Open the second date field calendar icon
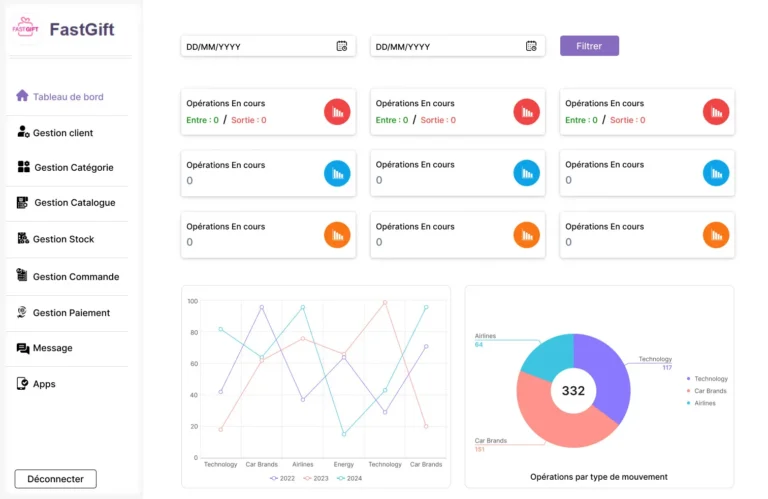768x499 pixels. click(531, 46)
